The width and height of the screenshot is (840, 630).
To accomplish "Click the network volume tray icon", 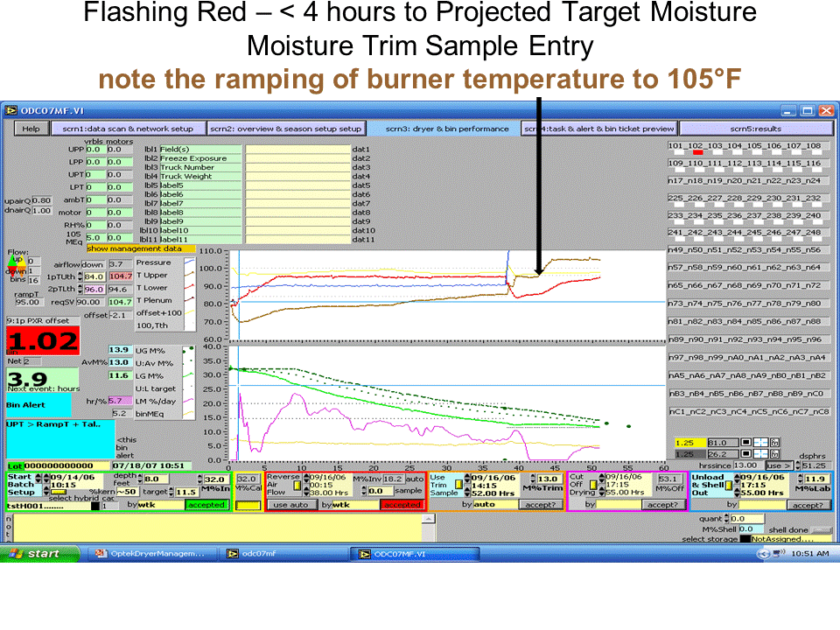I will pyautogui.click(x=777, y=553).
